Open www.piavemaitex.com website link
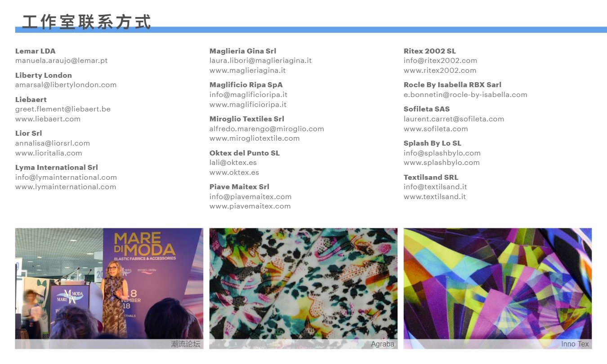Viewport: 607px width, 364px height. tap(250, 206)
